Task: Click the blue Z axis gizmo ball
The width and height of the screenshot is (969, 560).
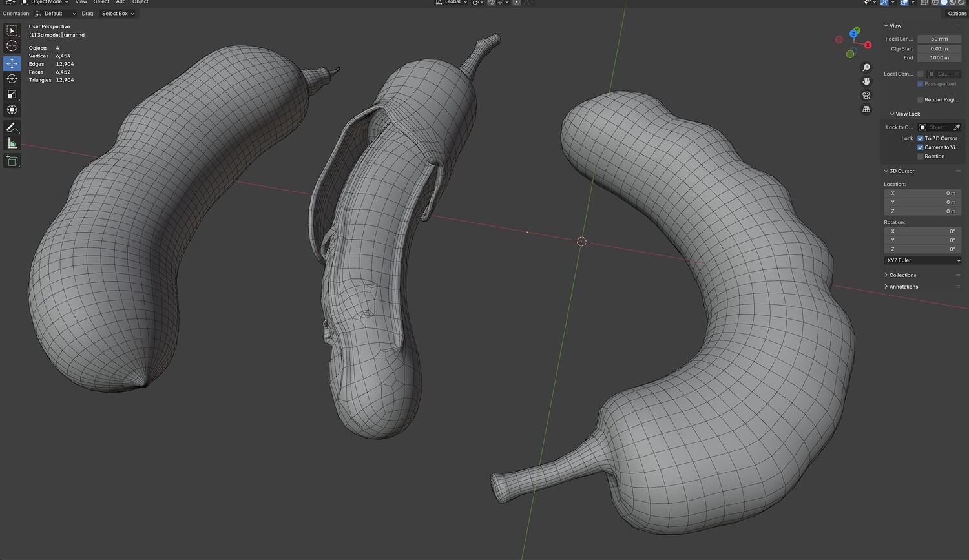Action: coord(854,33)
